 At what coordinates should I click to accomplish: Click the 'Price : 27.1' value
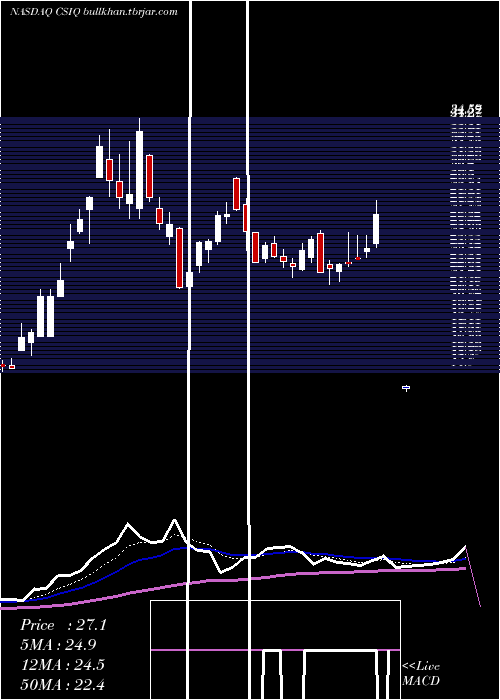(63, 625)
